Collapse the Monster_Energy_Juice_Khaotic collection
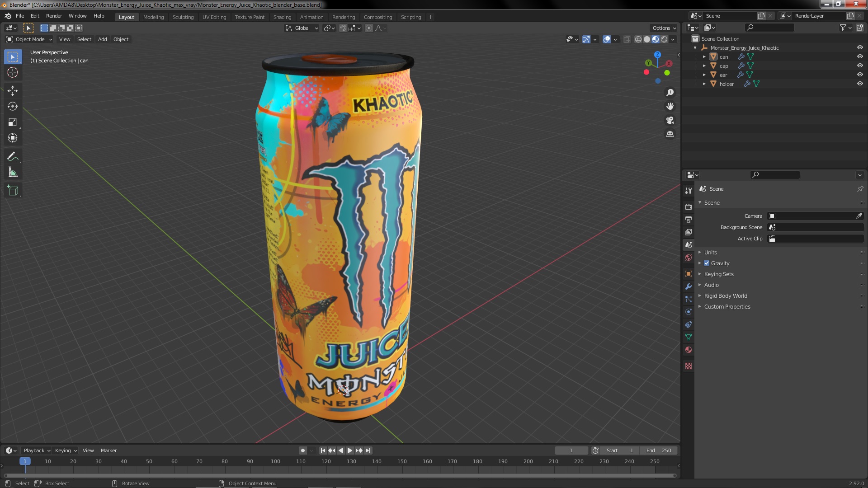The image size is (868, 488). pos(695,48)
